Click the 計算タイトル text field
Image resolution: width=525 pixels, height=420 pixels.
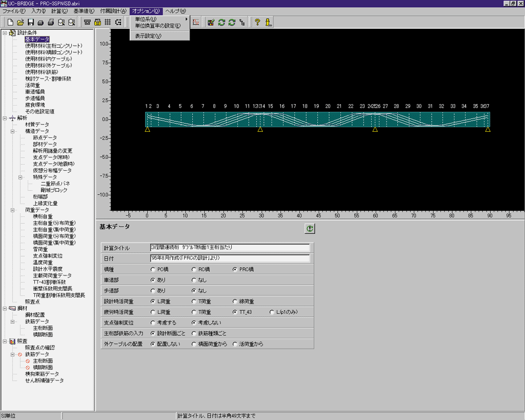(x=230, y=248)
